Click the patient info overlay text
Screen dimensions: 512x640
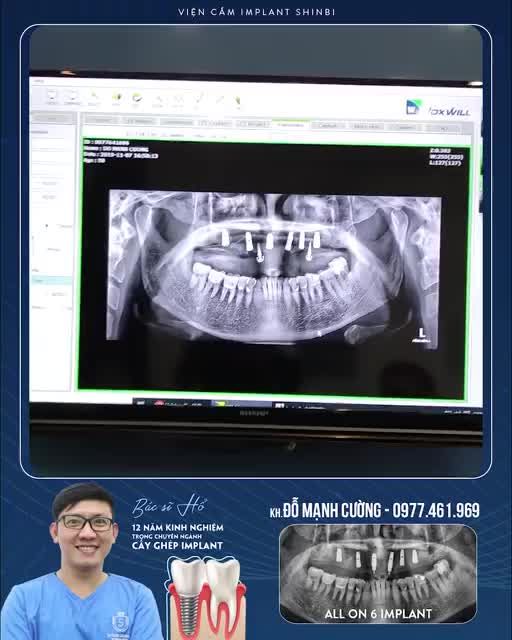120,151
